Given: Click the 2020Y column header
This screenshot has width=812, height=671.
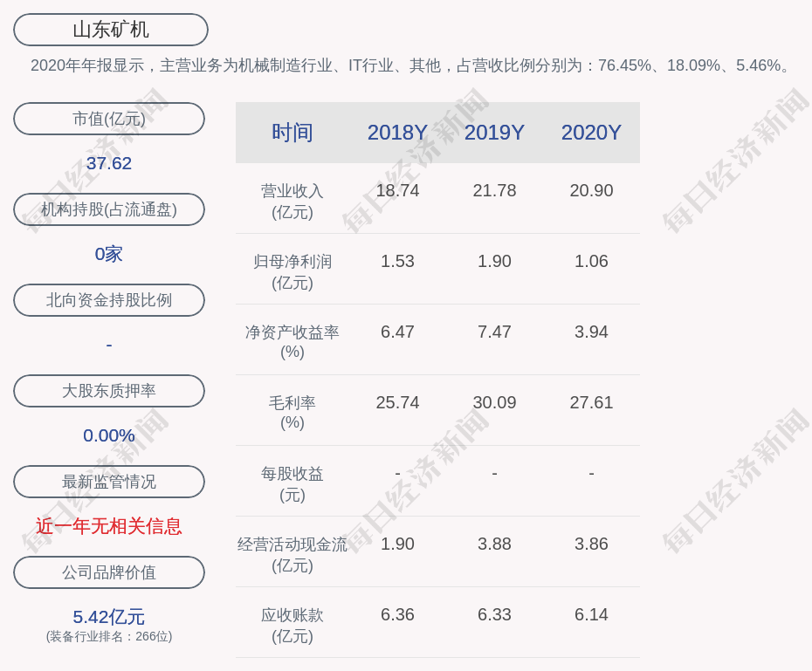Looking at the screenshot, I should pyautogui.click(x=591, y=133).
